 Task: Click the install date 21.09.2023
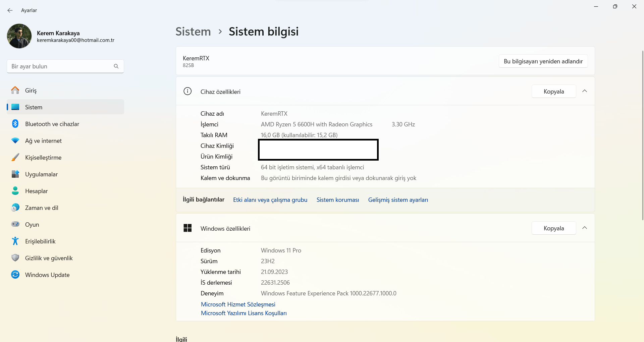coord(274,272)
